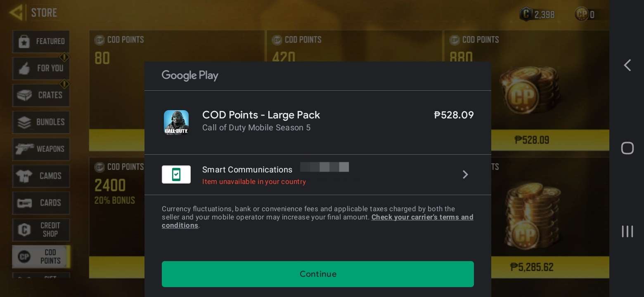
Task: Open the Weapons category
Action: point(41,149)
